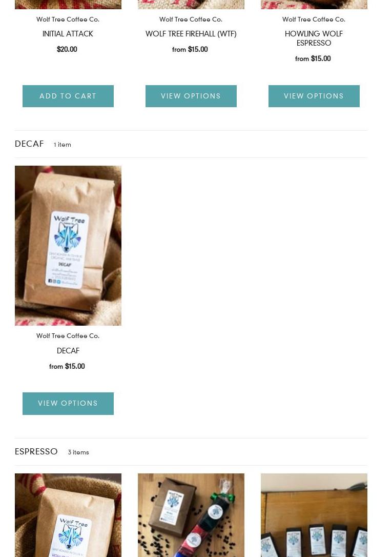Screen dimensions: 392x557
Task: Open the Decaf product image
Action: [x=68, y=246]
